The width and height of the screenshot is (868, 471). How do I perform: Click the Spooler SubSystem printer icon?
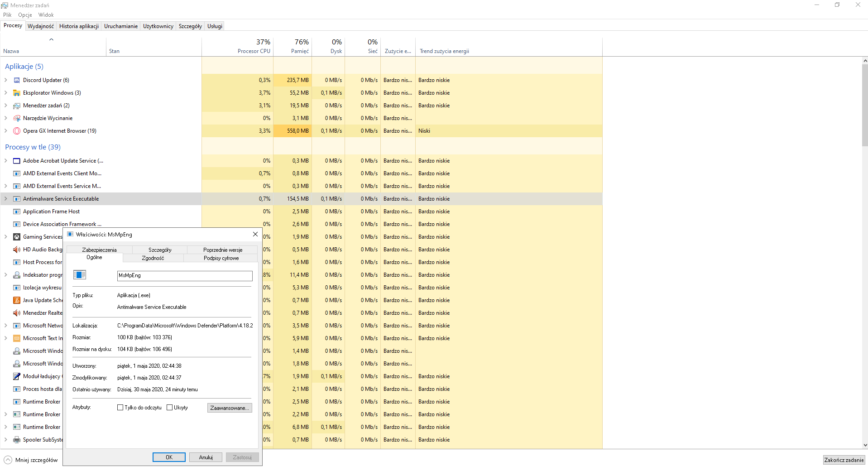click(x=17, y=440)
